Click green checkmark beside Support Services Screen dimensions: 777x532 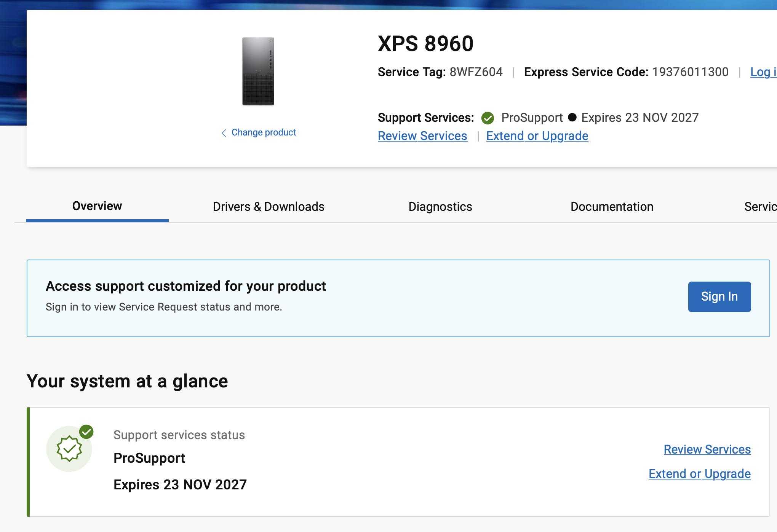pos(488,118)
